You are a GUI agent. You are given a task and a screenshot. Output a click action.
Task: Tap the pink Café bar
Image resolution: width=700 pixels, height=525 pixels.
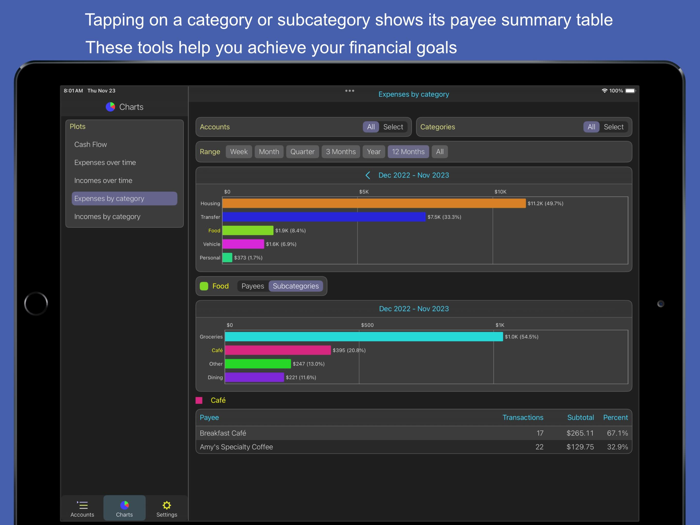278,350
